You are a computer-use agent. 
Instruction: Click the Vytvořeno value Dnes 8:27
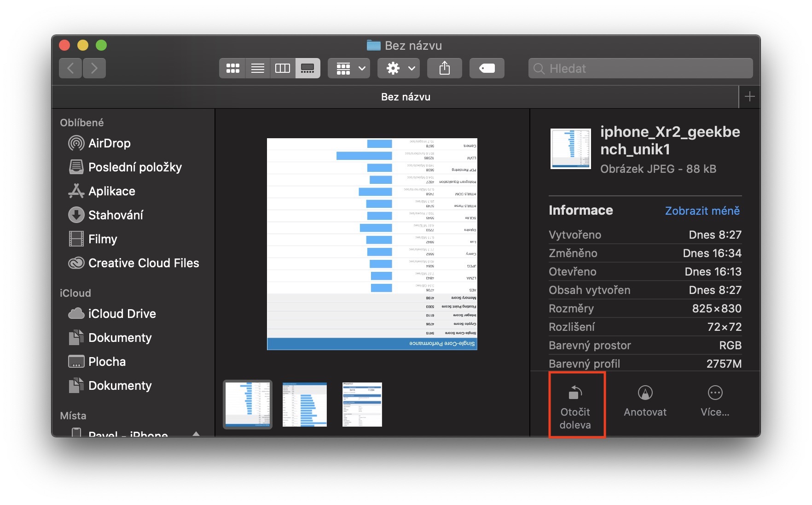coord(715,235)
